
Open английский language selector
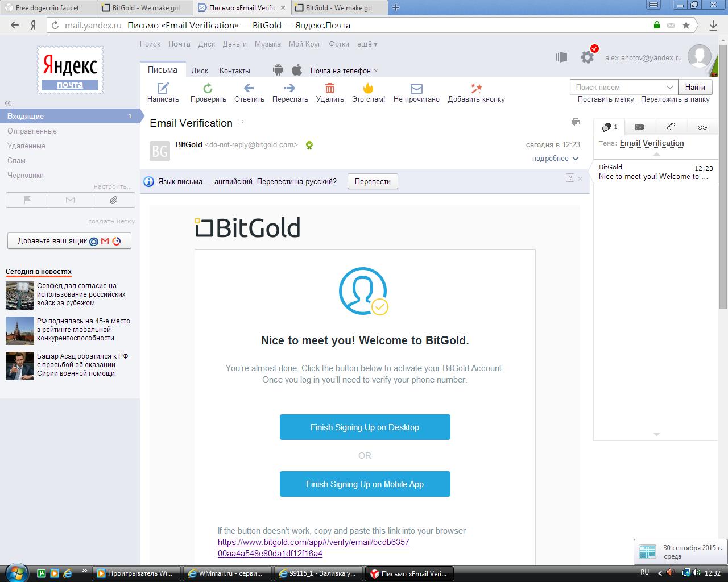click(233, 182)
